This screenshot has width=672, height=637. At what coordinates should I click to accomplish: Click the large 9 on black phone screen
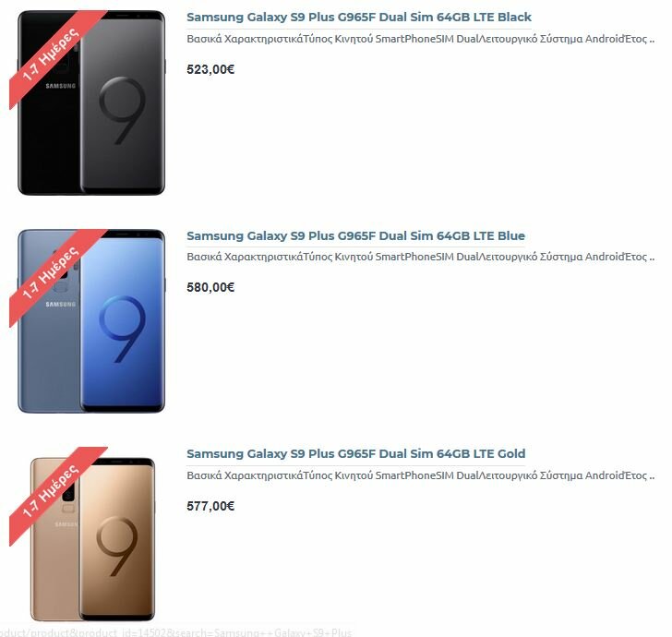[x=123, y=111]
